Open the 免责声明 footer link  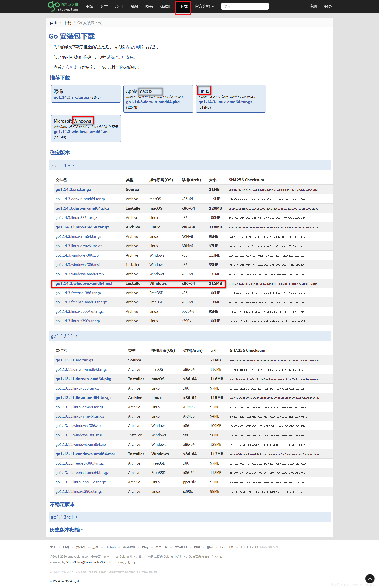(x=161, y=547)
